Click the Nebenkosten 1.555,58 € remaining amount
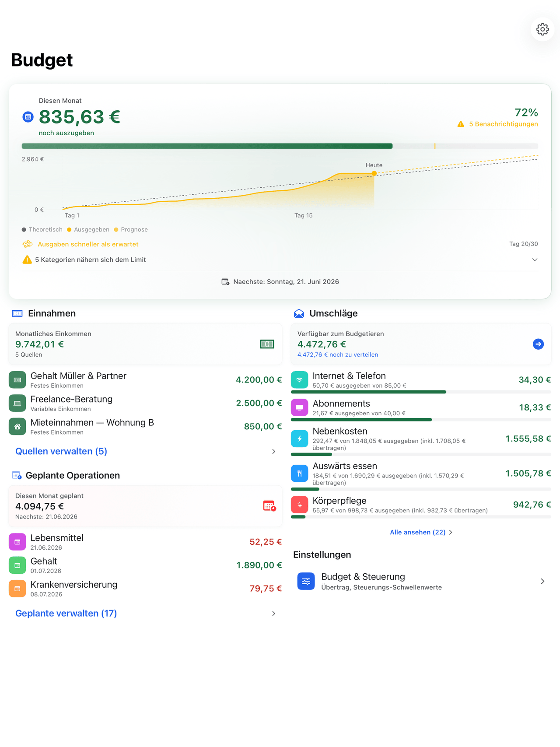 528,438
